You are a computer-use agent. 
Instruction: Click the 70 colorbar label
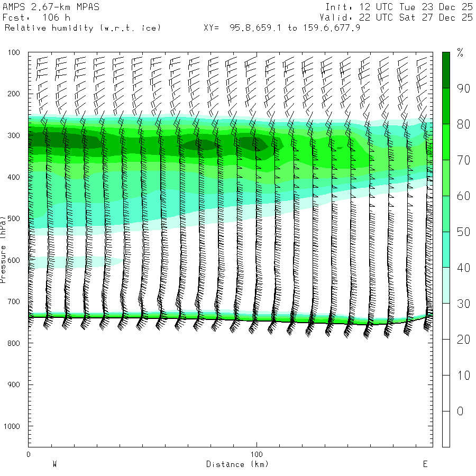[x=463, y=160]
